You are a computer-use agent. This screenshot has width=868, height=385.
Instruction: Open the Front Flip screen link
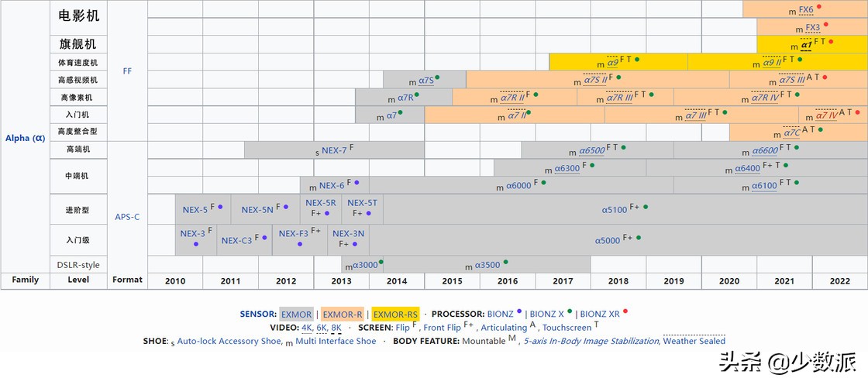(442, 328)
